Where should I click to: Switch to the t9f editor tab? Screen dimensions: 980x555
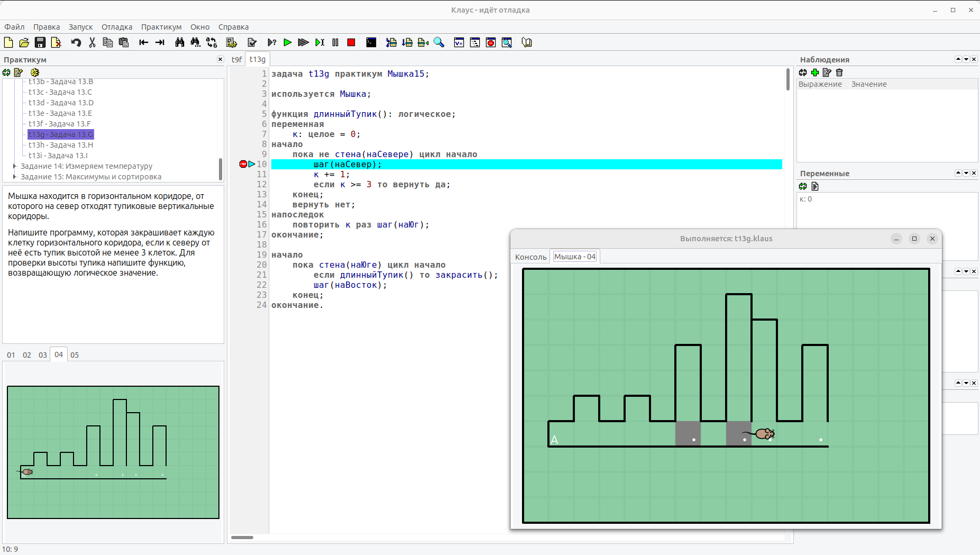point(237,59)
